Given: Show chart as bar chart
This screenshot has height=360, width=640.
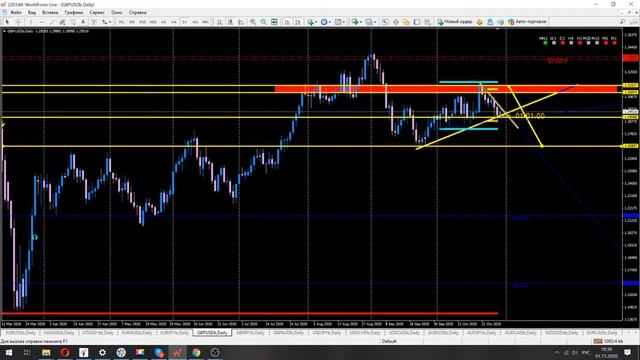Looking at the screenshot, I should tap(220, 22).
